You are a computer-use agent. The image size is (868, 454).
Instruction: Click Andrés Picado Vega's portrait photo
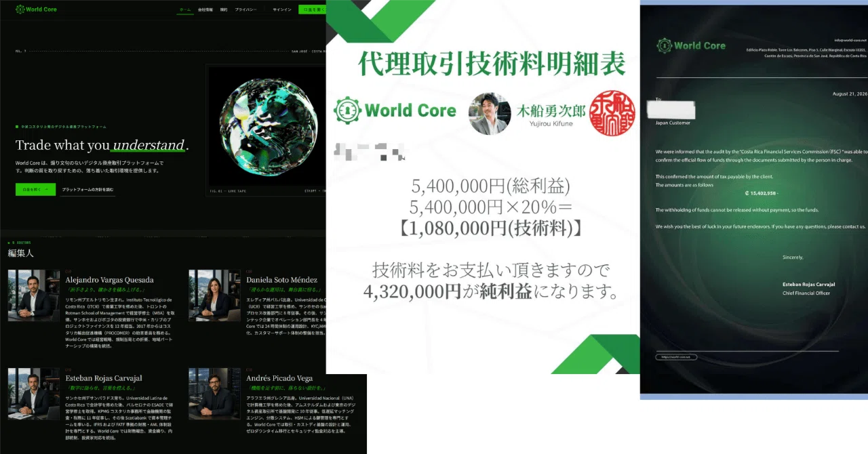[x=214, y=394]
